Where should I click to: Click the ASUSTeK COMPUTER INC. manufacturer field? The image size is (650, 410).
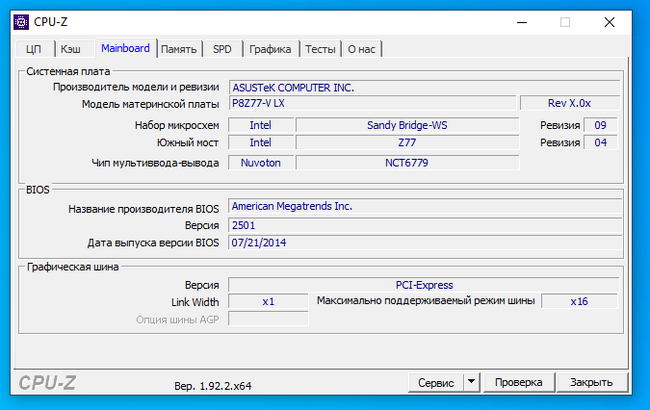424,87
